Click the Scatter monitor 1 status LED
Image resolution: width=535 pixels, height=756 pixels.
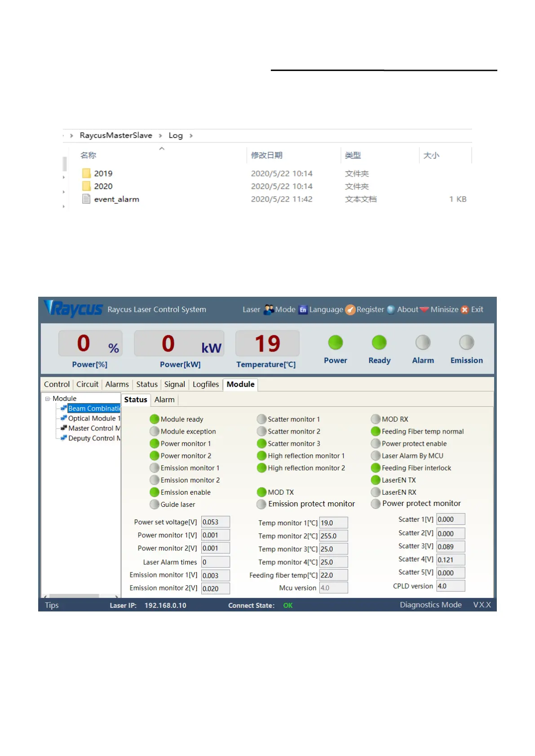(x=261, y=419)
